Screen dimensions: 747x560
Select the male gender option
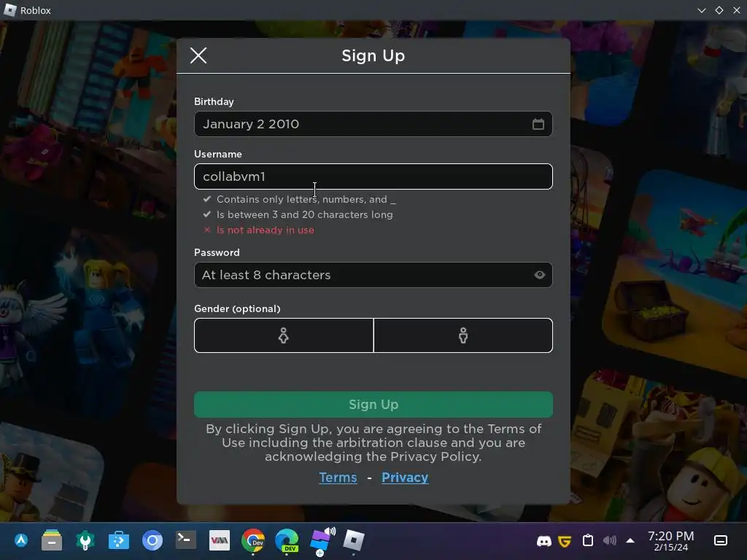[463, 335]
